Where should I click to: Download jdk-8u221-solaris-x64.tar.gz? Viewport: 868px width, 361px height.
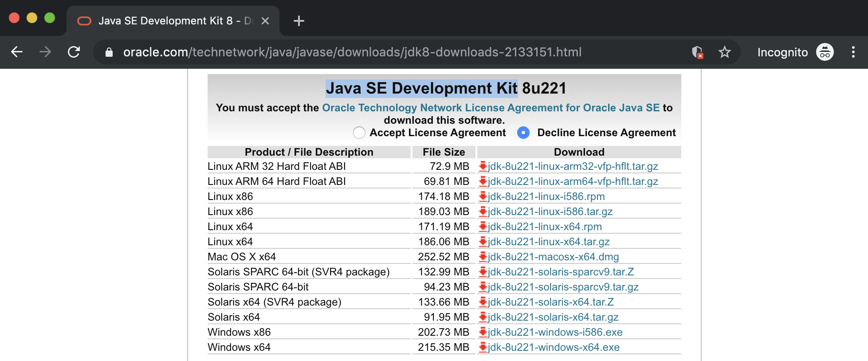pyautogui.click(x=553, y=317)
